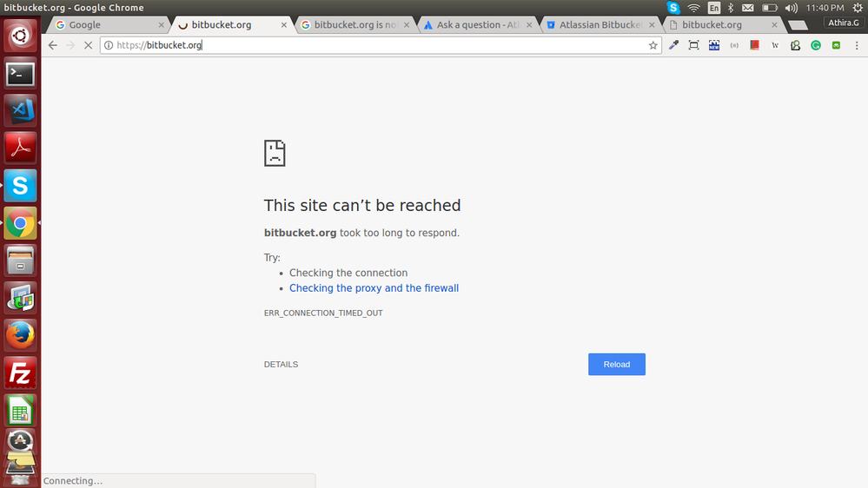This screenshot has width=868, height=488.
Task: Open the Athira.G profile button
Action: tap(844, 23)
